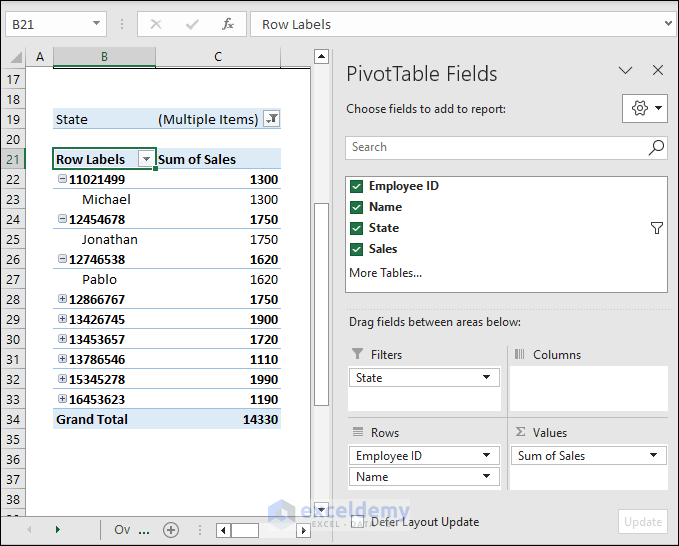Open the State filter funnel button in C19
679x546 pixels.
[x=272, y=119]
